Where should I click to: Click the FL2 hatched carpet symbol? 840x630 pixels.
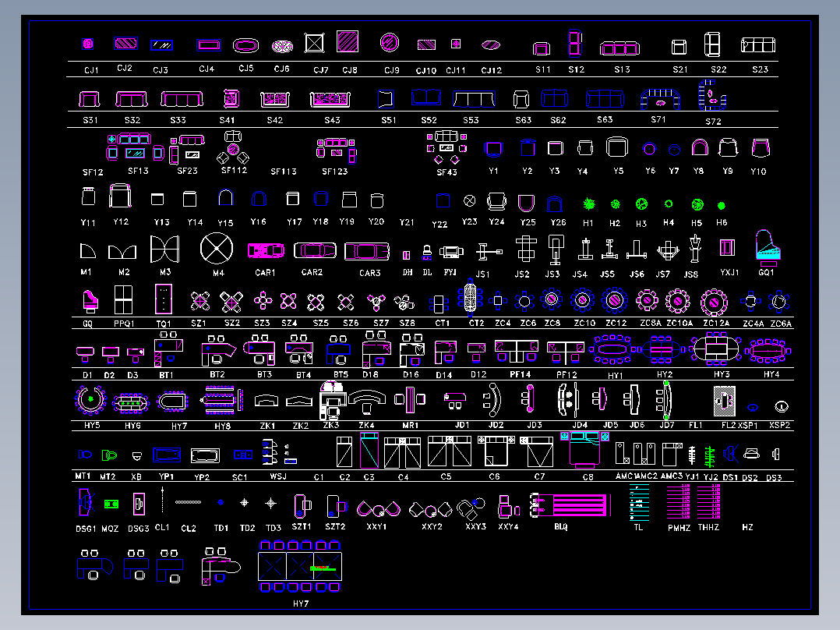pyautogui.click(x=725, y=401)
